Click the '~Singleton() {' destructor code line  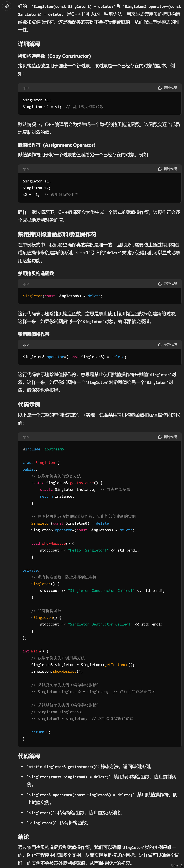46,618
